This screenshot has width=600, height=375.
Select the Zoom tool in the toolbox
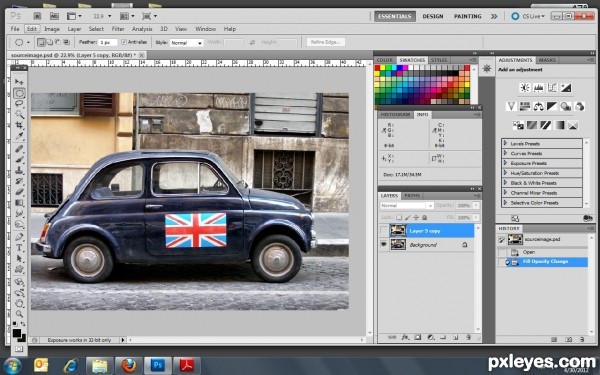(19, 314)
